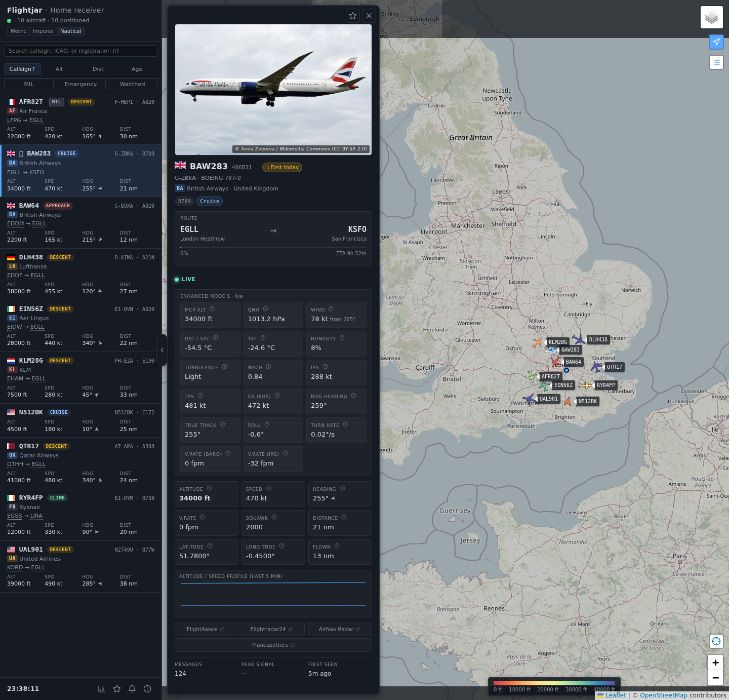Click the help icon beside TRUE TRACK
729x700 pixels.
point(222,424)
